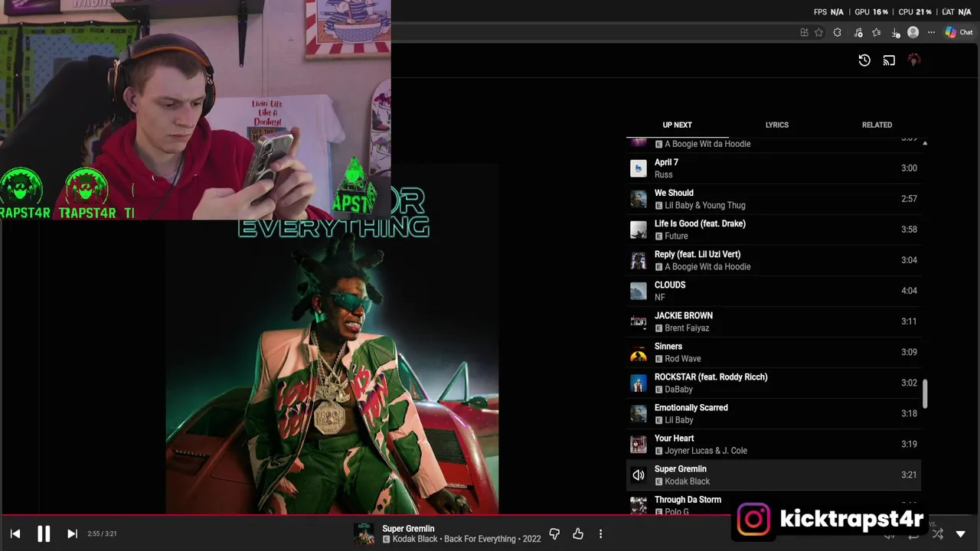Viewport: 980px width, 551px height.
Task: Play April 7 by Russ from queue
Action: tap(773, 168)
